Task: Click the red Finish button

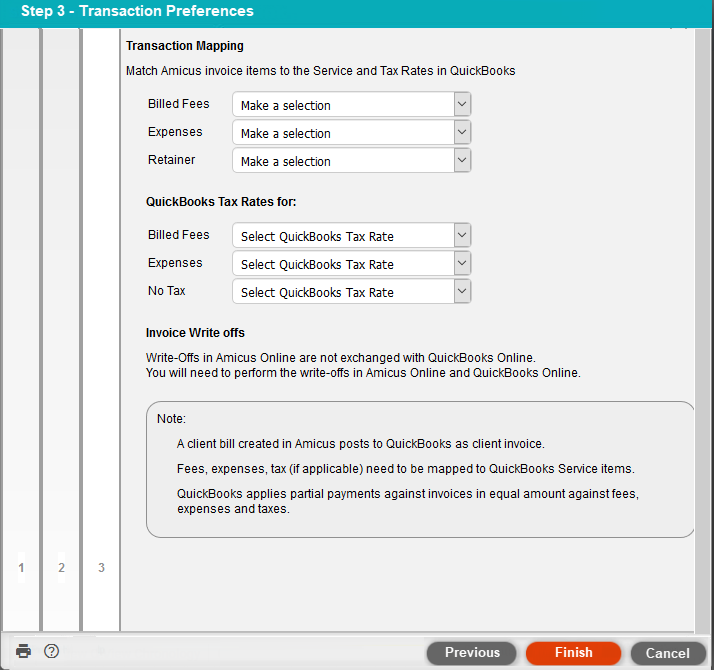Action: click(573, 653)
